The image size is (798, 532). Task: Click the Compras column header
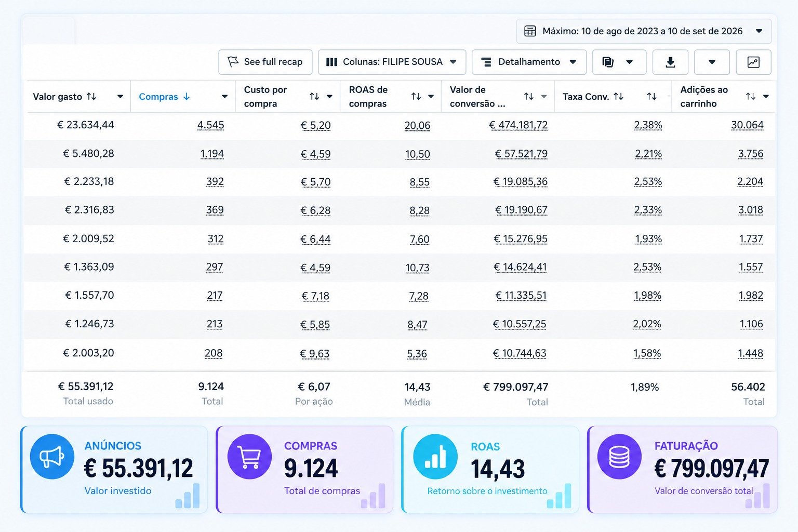pos(183,97)
